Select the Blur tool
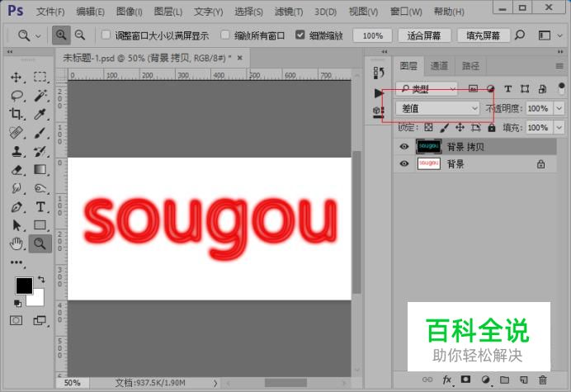Screen dimensions: 571x392 (16, 188)
